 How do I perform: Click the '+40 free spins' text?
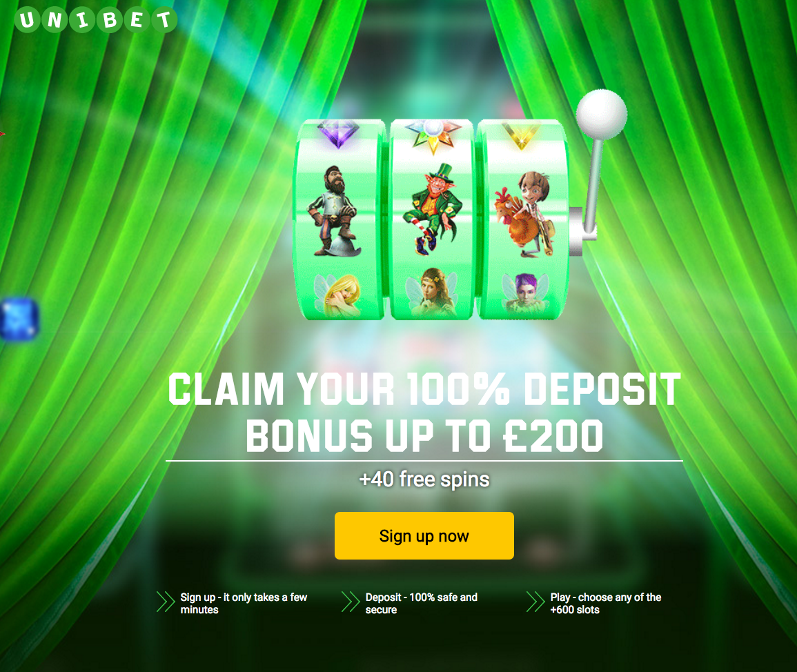point(424,480)
